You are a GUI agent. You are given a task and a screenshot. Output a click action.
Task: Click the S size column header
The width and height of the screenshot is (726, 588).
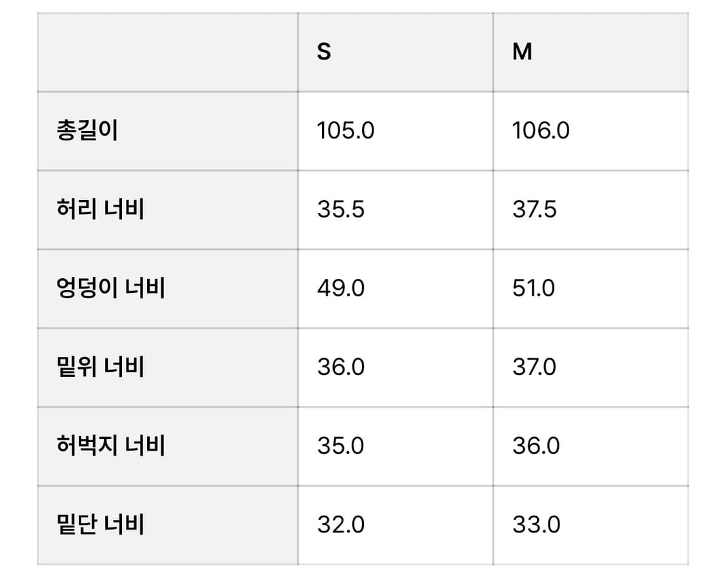click(x=324, y=52)
